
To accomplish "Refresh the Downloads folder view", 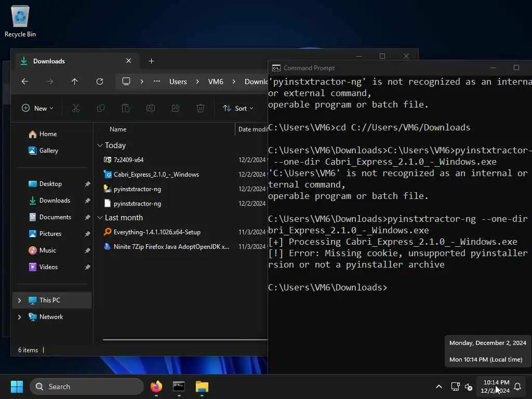I will tap(100, 82).
